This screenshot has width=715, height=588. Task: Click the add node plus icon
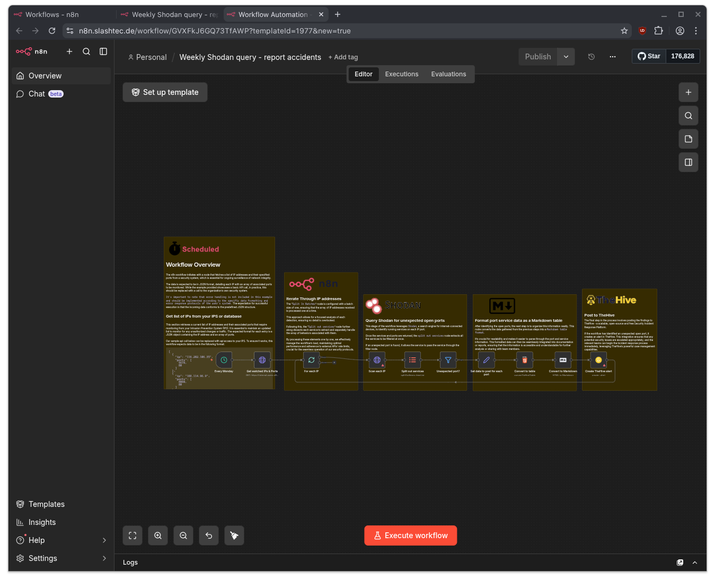click(x=688, y=92)
